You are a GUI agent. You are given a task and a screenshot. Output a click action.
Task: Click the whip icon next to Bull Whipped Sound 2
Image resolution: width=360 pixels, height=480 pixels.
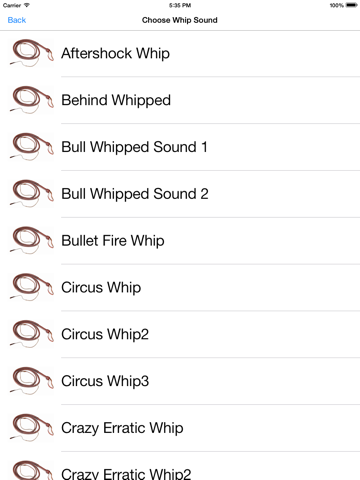coord(31,194)
